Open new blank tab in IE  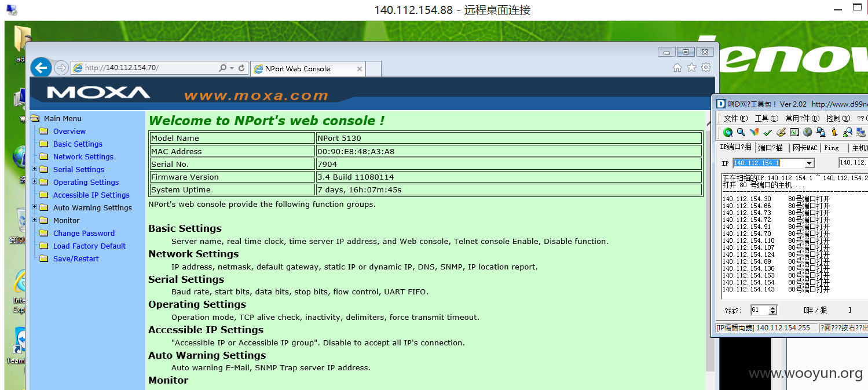(374, 68)
